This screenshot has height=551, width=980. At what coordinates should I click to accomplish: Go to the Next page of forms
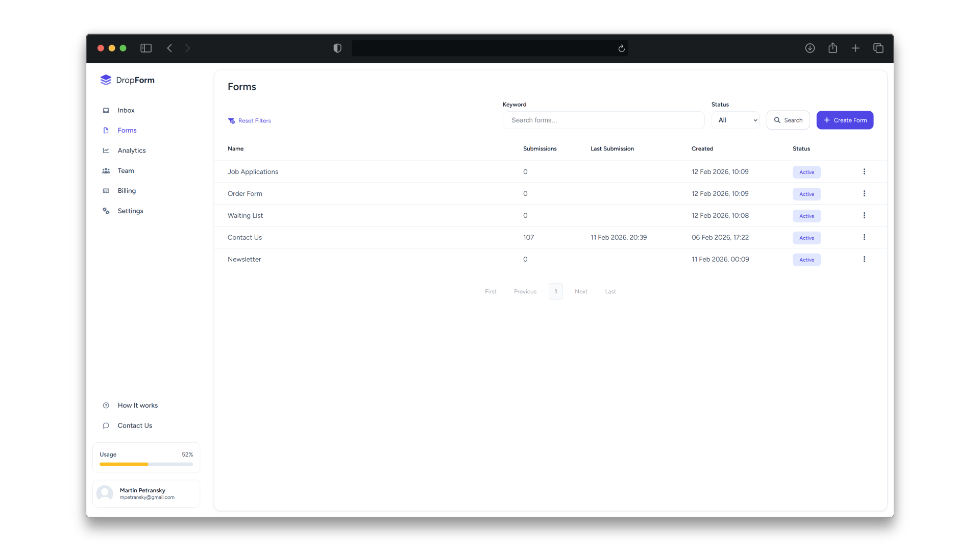tap(581, 291)
